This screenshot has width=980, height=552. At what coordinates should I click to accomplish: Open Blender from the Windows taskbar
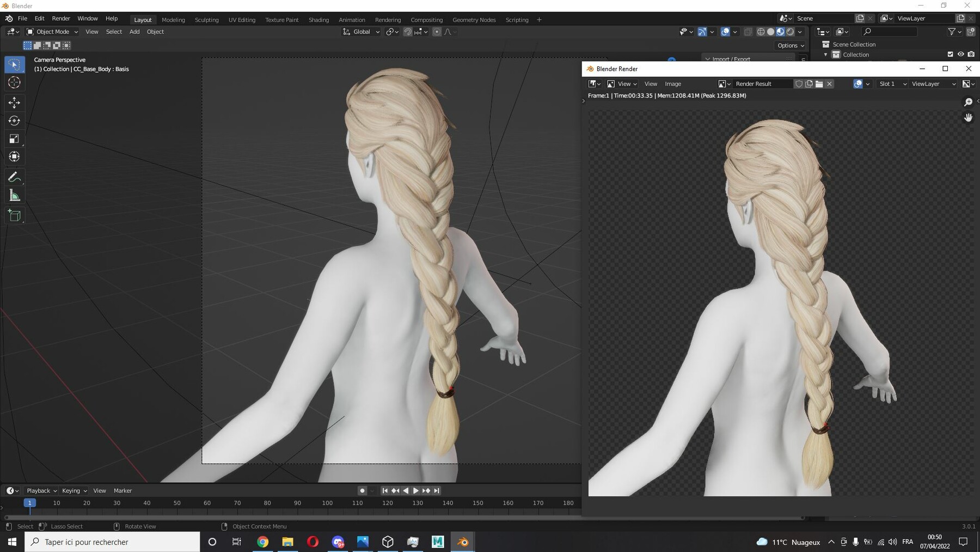pyautogui.click(x=463, y=542)
